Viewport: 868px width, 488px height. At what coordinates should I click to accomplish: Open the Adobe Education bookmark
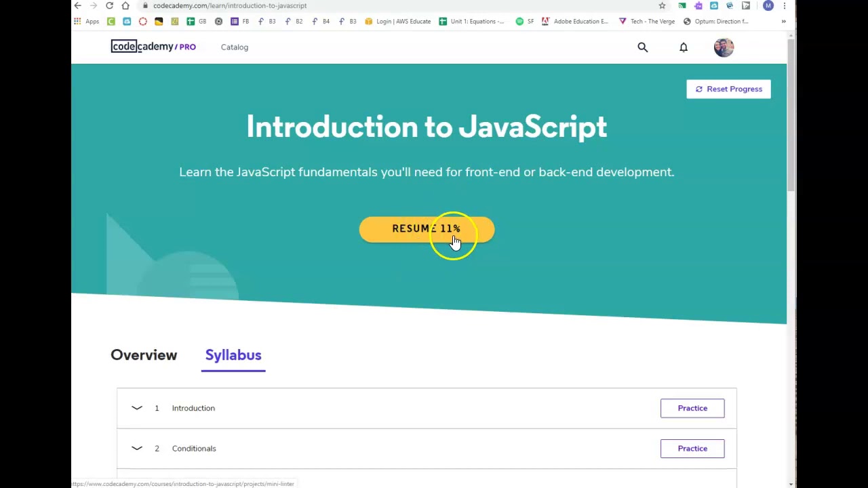click(575, 21)
